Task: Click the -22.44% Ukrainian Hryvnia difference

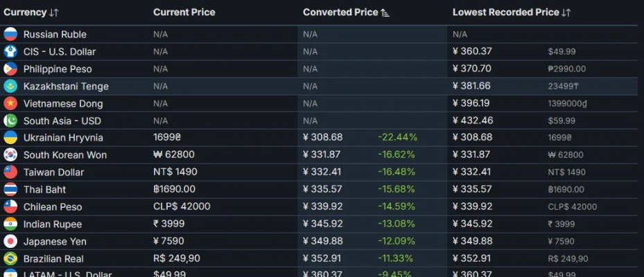Action: (x=397, y=138)
